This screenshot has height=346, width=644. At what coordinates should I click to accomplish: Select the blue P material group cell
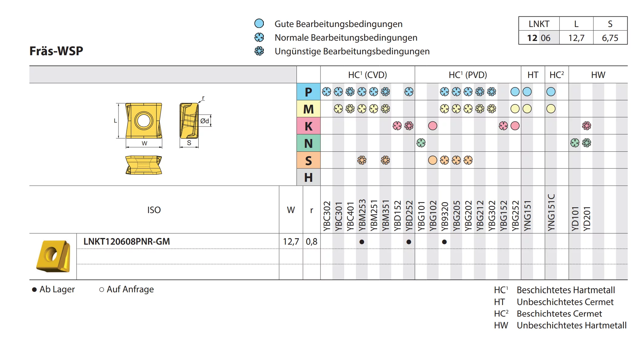pos(308,92)
